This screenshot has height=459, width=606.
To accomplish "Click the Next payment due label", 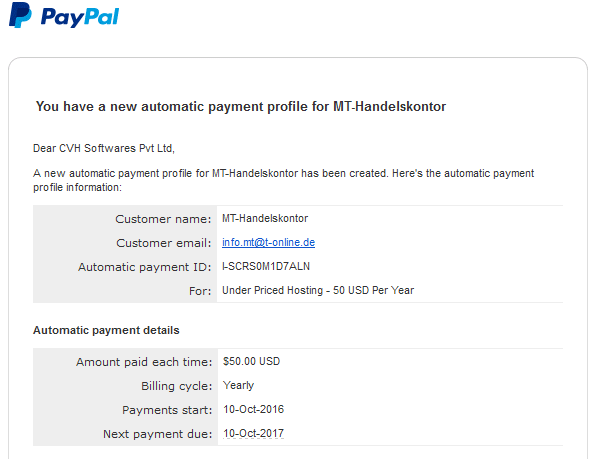I will point(158,434).
